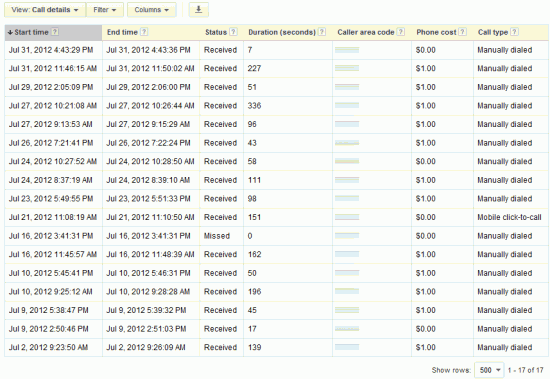Image resolution: width=550 pixels, height=379 pixels.
Task: Open the View: Call details dropdown
Action: coord(45,9)
